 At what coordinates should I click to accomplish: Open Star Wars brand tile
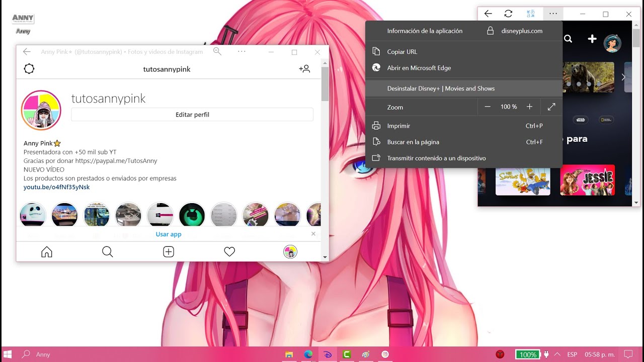click(581, 120)
